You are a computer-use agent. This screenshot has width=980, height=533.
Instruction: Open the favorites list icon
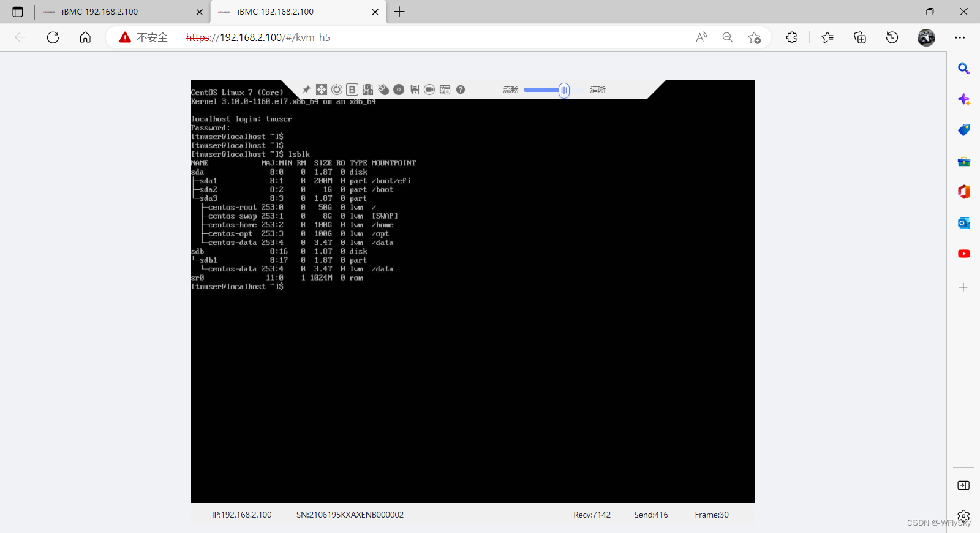827,37
